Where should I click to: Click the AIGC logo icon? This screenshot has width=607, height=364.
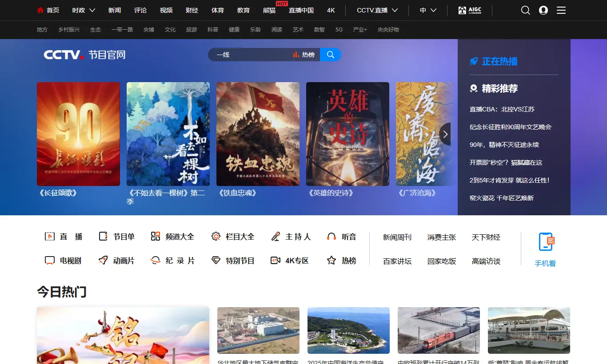pos(470,10)
